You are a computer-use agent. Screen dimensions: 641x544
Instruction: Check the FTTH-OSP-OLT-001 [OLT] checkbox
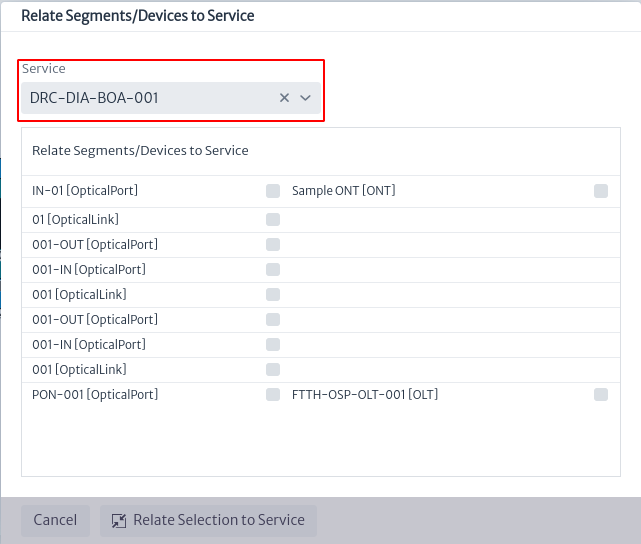point(601,394)
